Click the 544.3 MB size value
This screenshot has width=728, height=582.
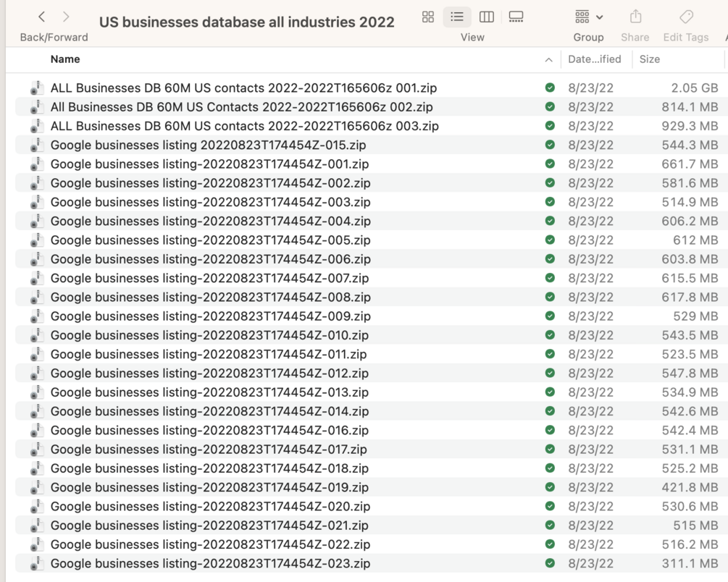[x=690, y=145]
